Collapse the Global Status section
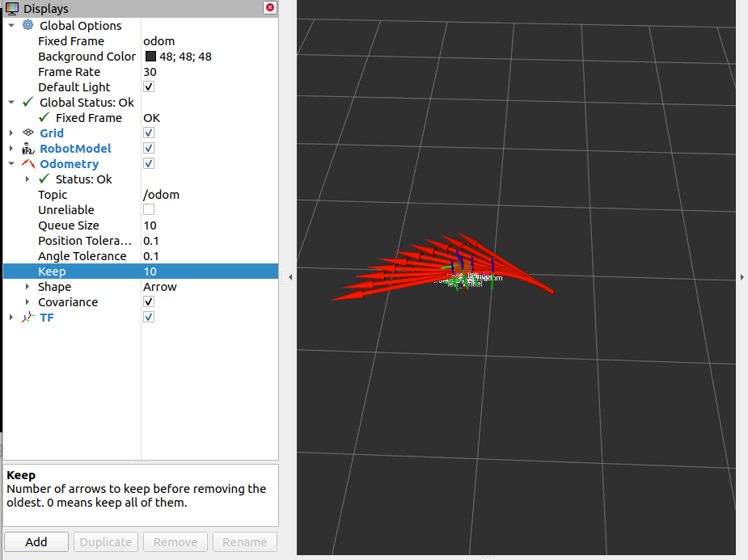 click(x=11, y=102)
